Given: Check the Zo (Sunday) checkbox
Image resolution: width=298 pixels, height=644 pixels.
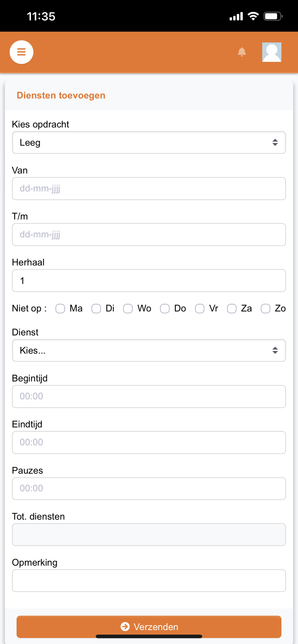Looking at the screenshot, I should pyautogui.click(x=265, y=308).
